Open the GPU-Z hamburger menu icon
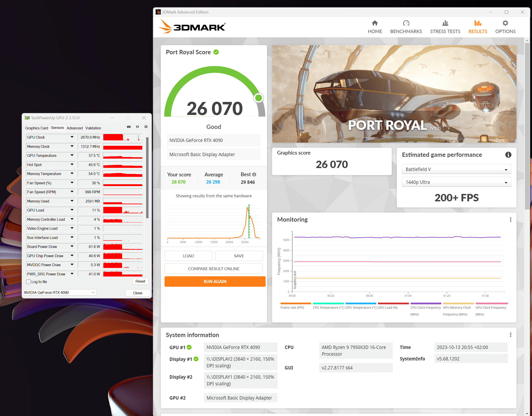The width and height of the screenshot is (532, 416). 146,127
